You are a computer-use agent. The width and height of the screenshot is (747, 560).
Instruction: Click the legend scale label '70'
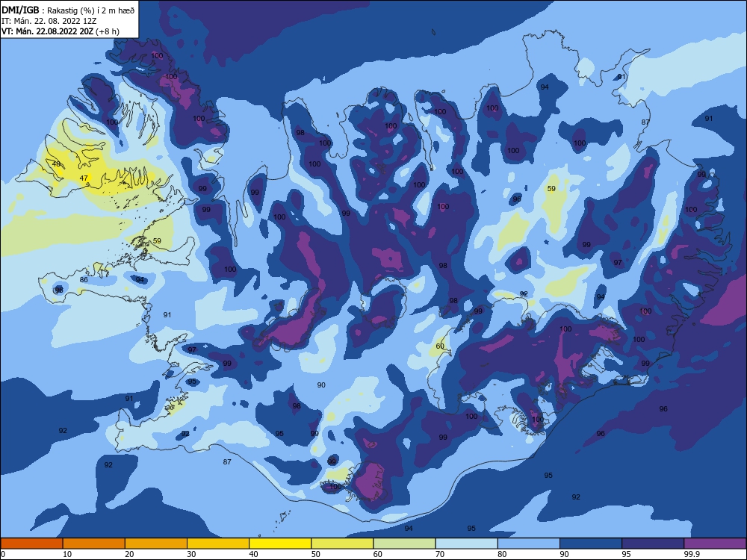click(x=440, y=554)
